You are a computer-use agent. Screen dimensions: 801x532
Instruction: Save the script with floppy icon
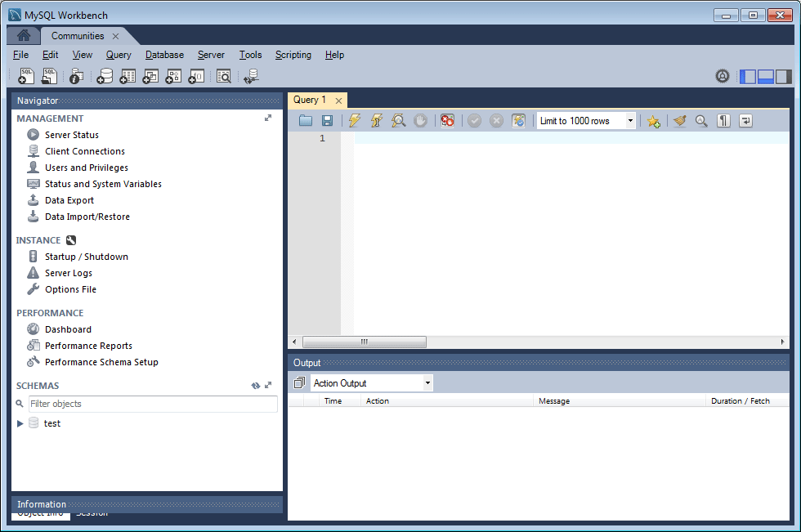[x=328, y=120]
